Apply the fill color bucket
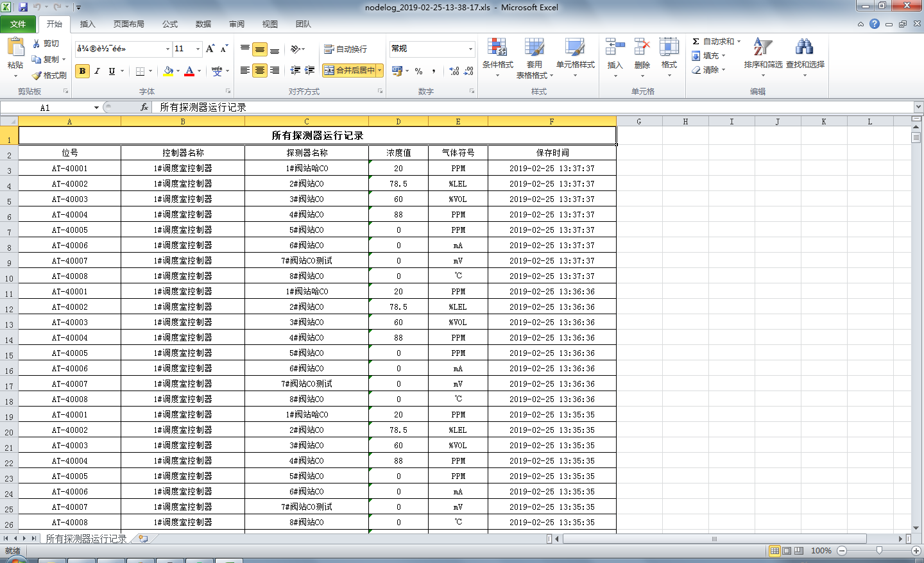The image size is (924, 563). point(168,71)
